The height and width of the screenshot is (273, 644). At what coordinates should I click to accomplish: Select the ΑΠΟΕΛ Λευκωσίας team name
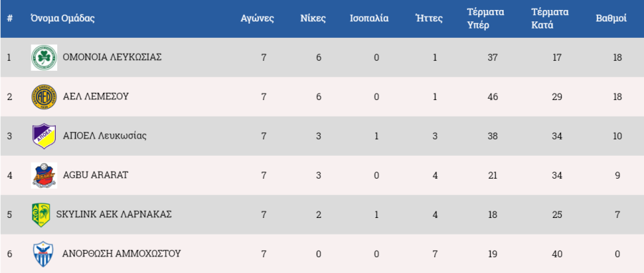click(x=104, y=136)
